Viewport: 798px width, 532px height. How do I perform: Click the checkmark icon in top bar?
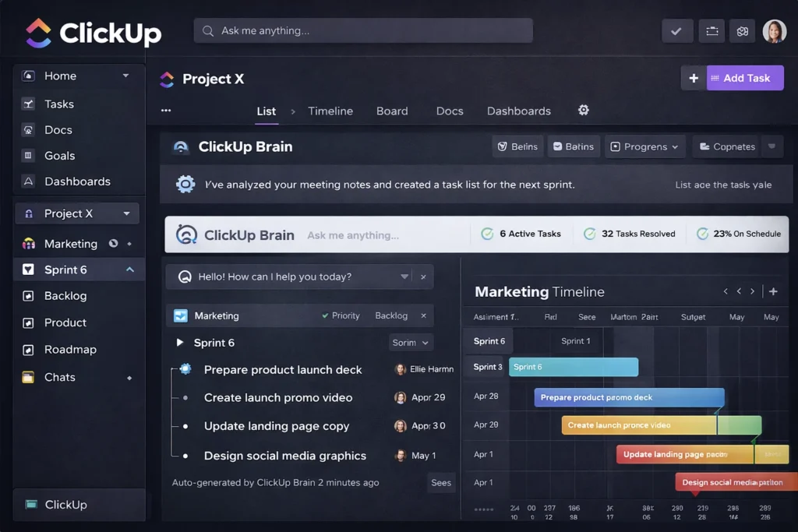(676, 31)
